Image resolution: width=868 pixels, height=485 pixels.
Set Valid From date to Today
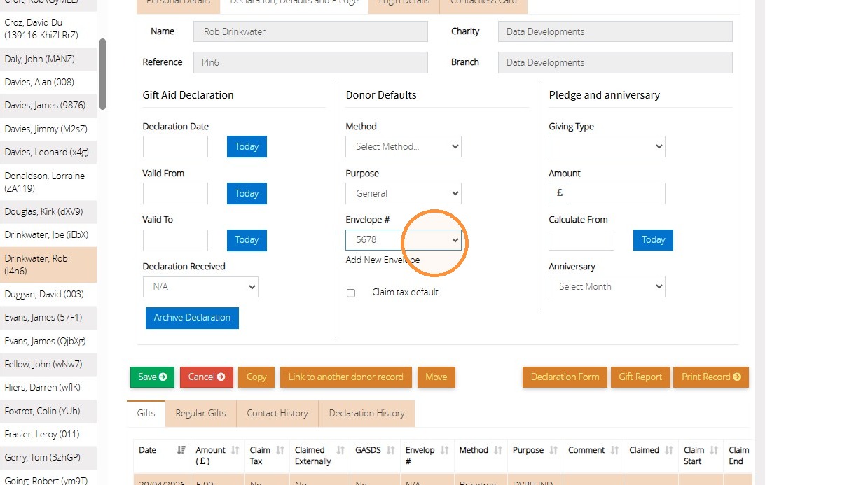coord(247,193)
